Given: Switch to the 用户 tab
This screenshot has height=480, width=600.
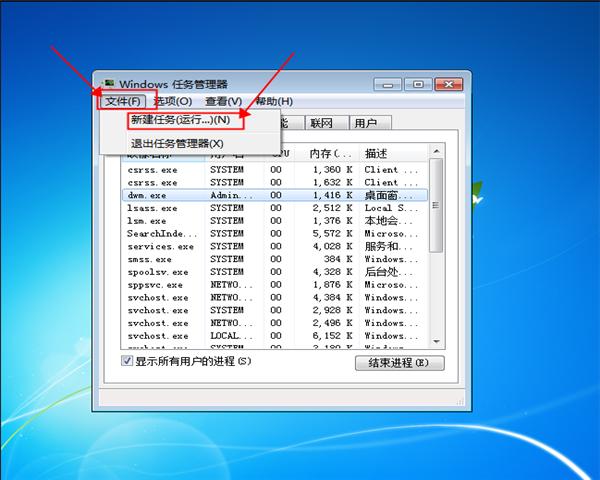Looking at the screenshot, I should coord(370,123).
